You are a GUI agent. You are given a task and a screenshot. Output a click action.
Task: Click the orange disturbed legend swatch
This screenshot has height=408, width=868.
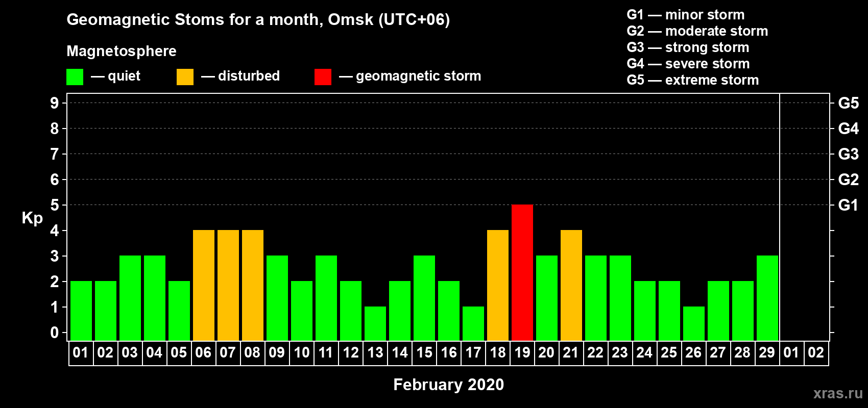click(x=185, y=77)
